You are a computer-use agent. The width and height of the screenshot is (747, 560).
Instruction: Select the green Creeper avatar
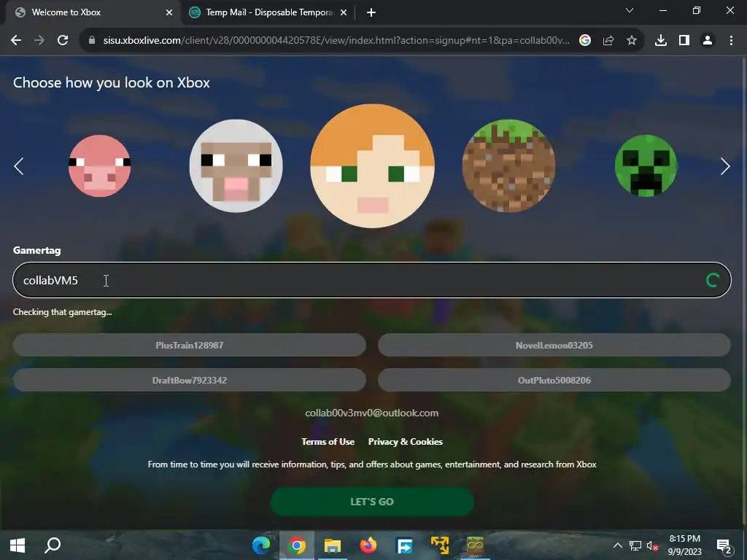(x=646, y=166)
